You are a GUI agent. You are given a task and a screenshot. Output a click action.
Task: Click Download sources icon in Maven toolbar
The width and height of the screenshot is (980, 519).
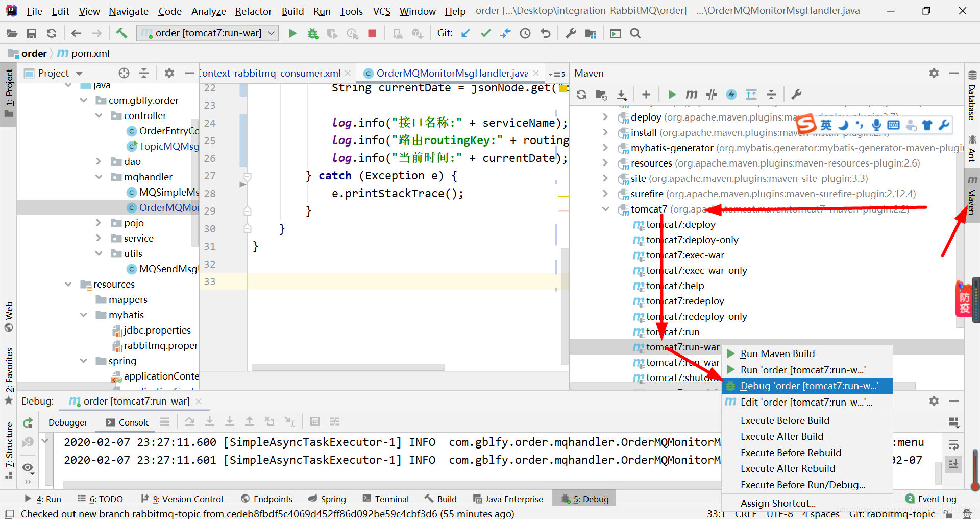[x=621, y=95]
